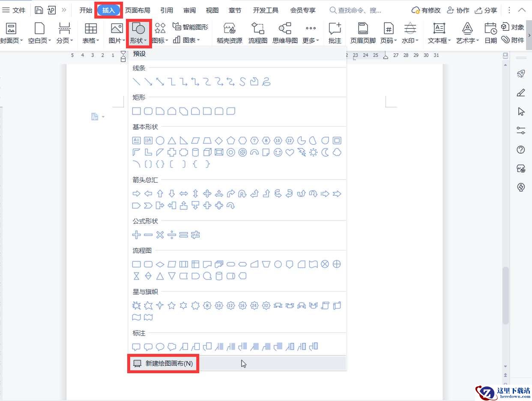The image size is (532, 401).
Task: Open the 图表 chart dropdown arrow
Action: 199,40
